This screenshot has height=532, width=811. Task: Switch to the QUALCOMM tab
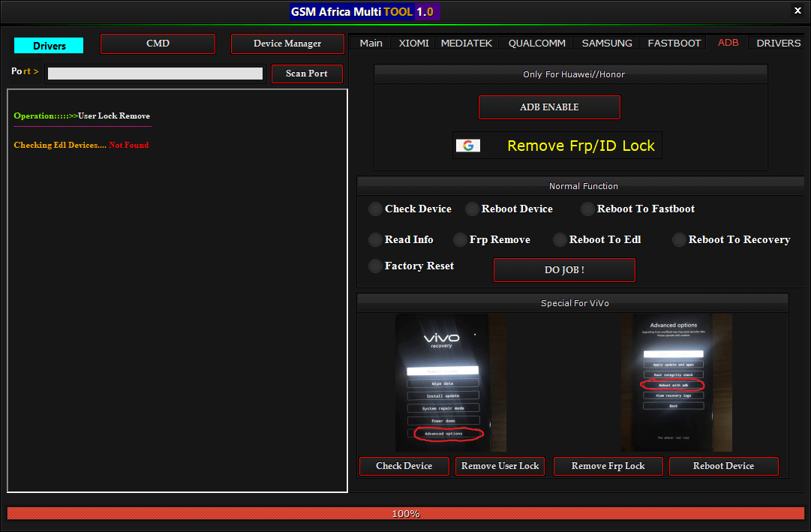(x=536, y=43)
